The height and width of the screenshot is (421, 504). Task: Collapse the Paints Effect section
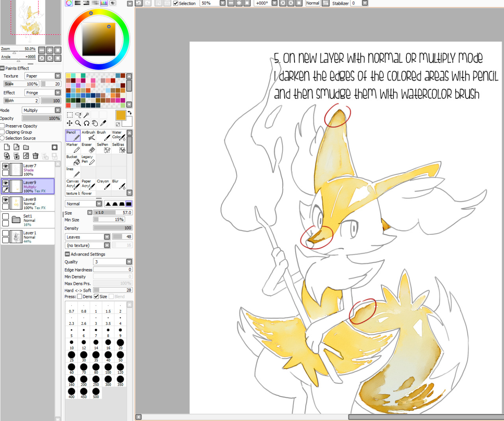point(2,68)
